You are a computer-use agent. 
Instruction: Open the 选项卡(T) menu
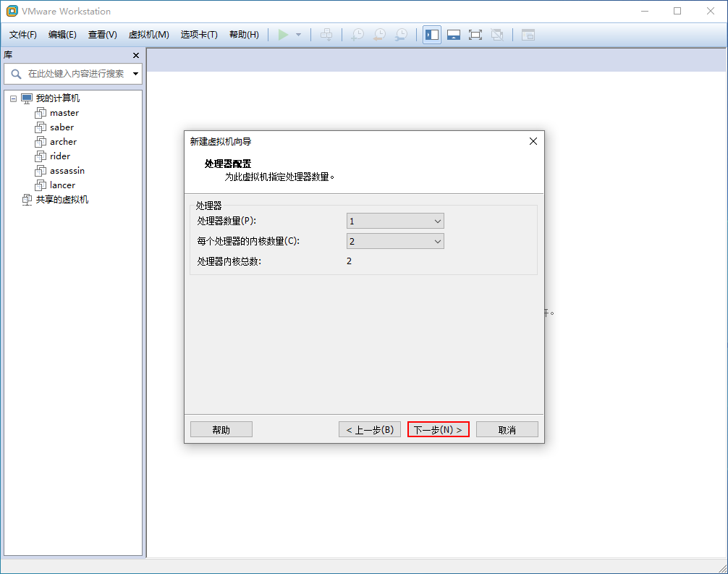(199, 35)
